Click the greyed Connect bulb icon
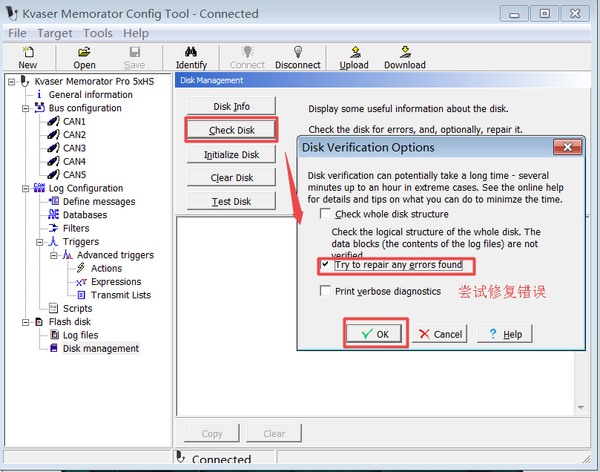Viewport: 600px width, 472px height. [x=248, y=52]
